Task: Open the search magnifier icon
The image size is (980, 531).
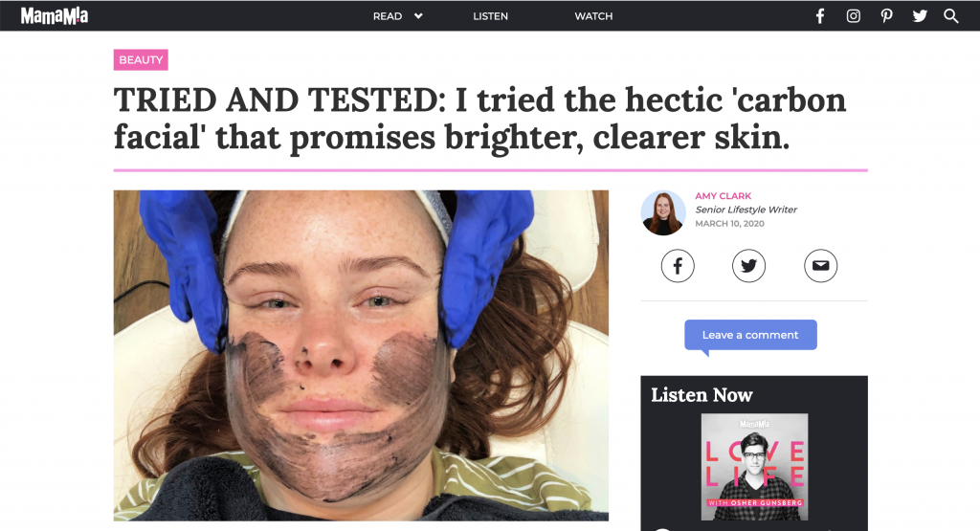Action: pyautogui.click(x=950, y=16)
